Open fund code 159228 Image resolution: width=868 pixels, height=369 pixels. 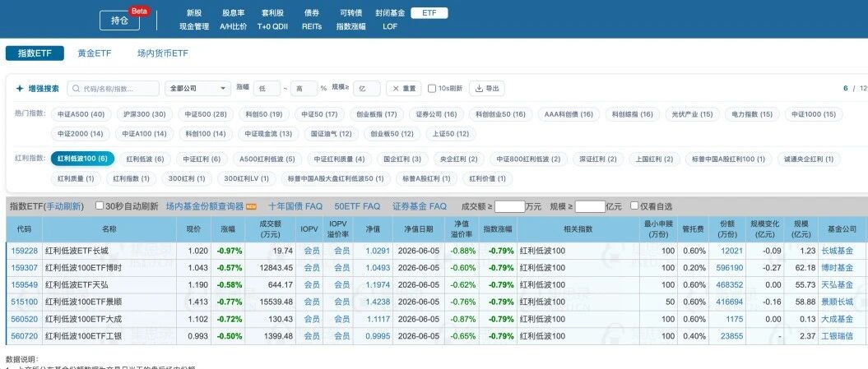pos(25,251)
